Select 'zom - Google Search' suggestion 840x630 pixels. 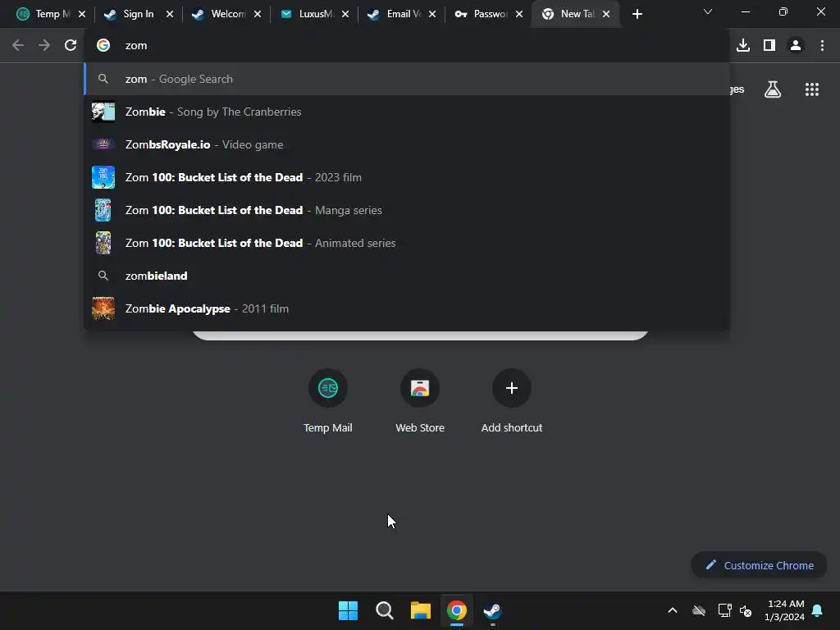(407, 79)
